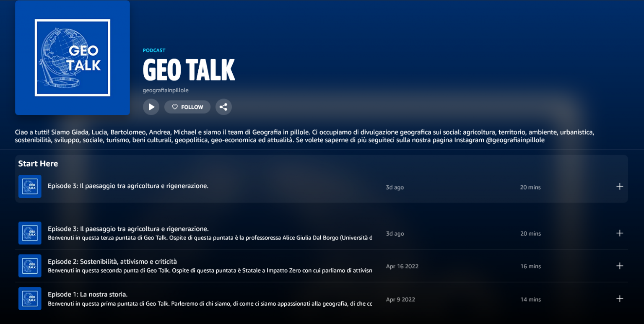Click the Apr 16 2022 date
The width and height of the screenshot is (644, 324).
(402, 266)
